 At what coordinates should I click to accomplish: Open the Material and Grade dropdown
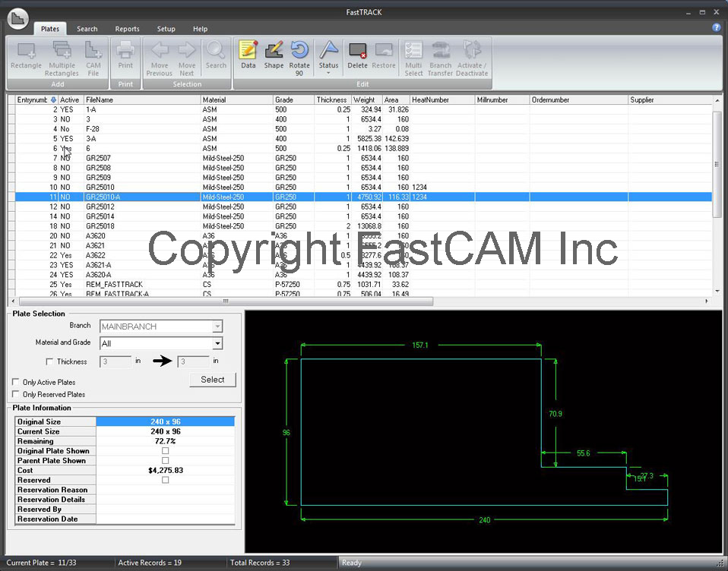(217, 343)
